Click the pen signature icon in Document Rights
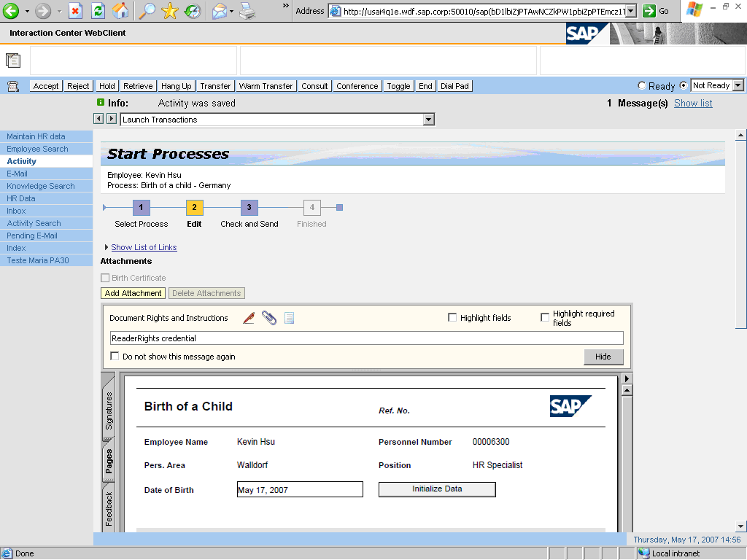The image size is (747, 560). (x=249, y=318)
